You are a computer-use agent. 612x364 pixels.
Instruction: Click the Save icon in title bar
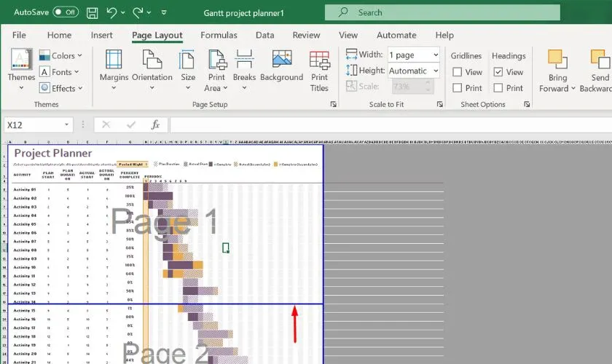point(92,13)
